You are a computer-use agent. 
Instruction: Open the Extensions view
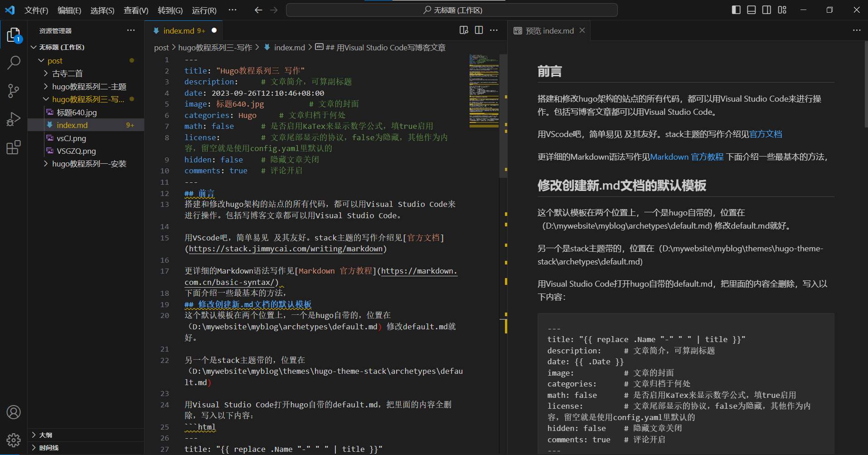click(x=14, y=147)
